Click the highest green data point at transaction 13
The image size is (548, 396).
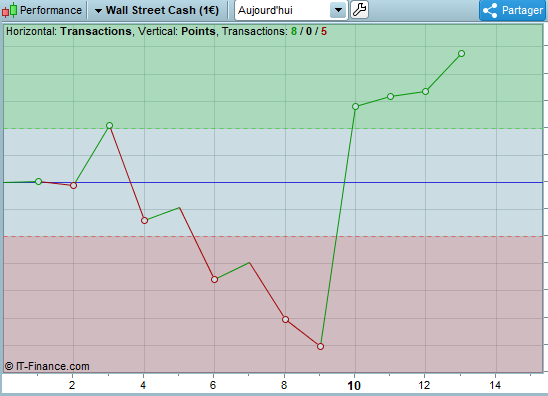(x=461, y=53)
